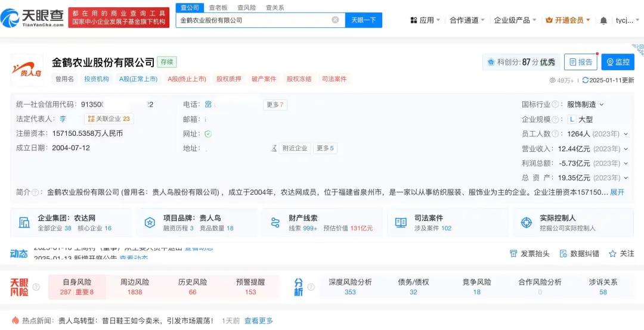
Task: Click the TianYanCha logo
Action: tap(32, 18)
